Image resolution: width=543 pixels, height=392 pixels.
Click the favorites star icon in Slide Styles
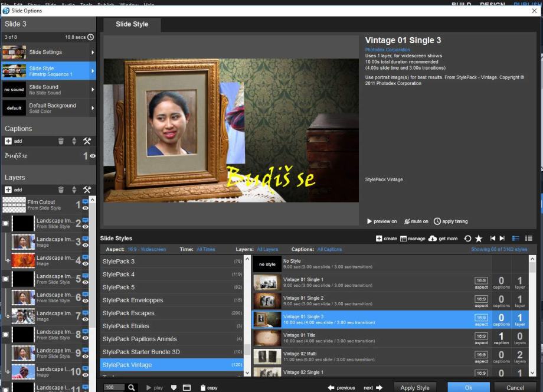479,239
